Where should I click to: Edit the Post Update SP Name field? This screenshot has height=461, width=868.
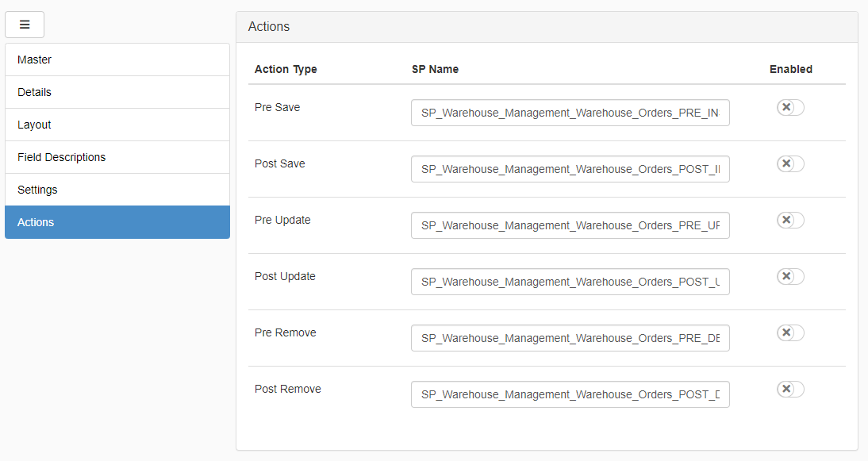click(570, 282)
